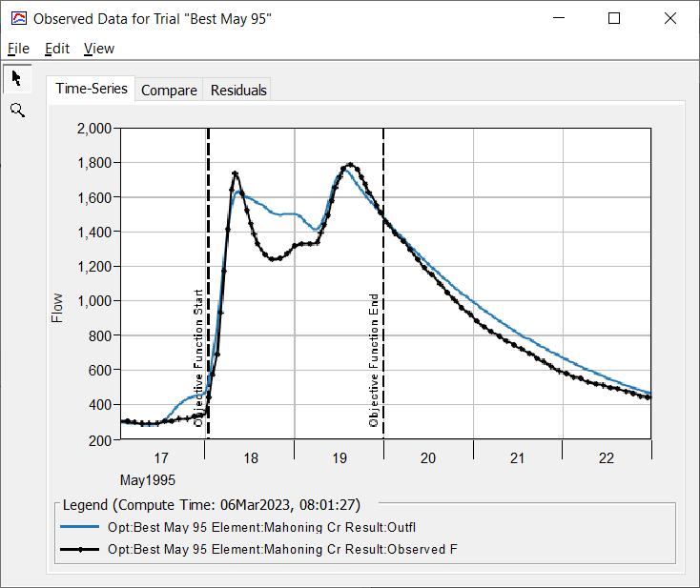This screenshot has width=700, height=588.
Task: Open the File menu
Action: click(x=18, y=49)
